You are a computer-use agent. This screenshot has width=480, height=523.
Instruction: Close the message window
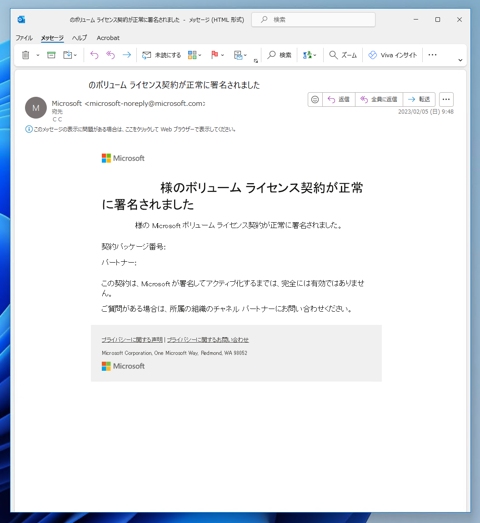pos(459,20)
